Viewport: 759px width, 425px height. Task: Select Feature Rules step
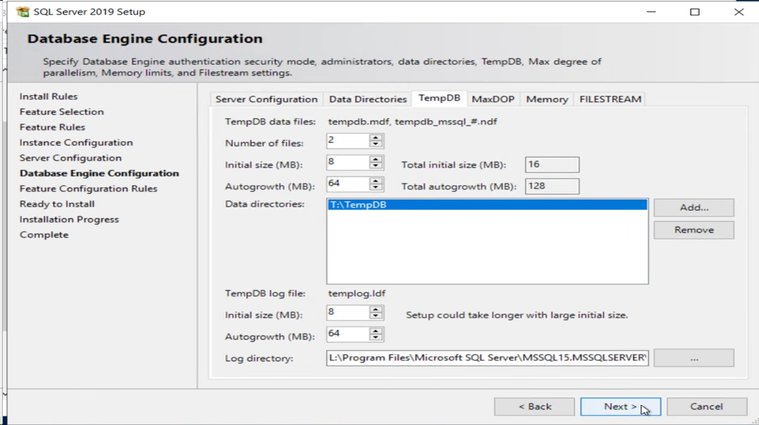point(52,127)
